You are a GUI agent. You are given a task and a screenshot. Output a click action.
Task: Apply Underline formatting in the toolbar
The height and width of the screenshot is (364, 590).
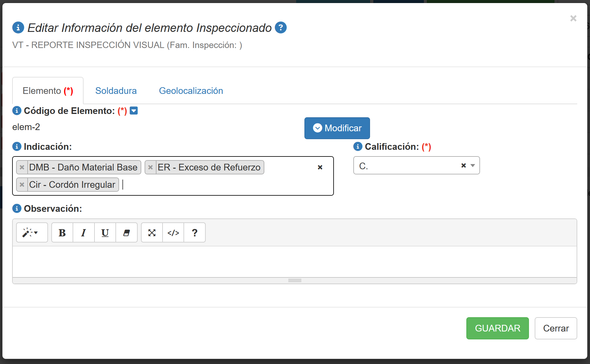coord(105,233)
